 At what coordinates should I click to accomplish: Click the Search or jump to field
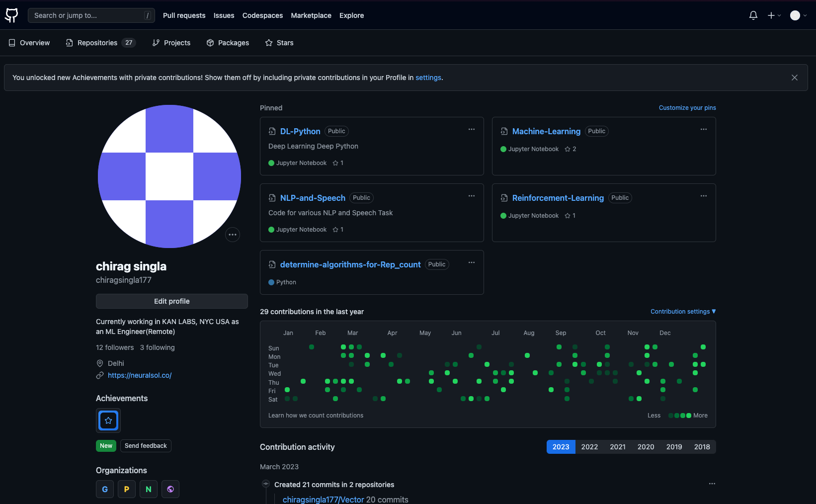91,15
